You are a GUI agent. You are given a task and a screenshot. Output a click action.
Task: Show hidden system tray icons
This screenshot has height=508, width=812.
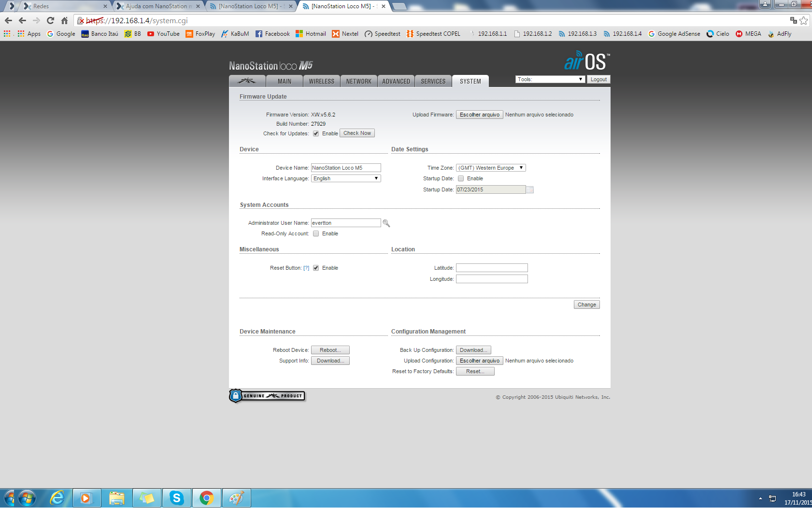point(760,498)
